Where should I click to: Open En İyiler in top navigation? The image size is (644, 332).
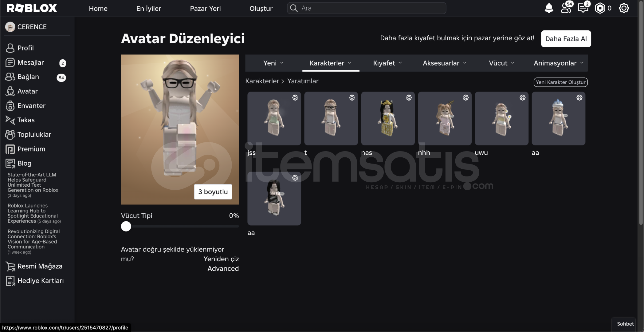click(149, 9)
